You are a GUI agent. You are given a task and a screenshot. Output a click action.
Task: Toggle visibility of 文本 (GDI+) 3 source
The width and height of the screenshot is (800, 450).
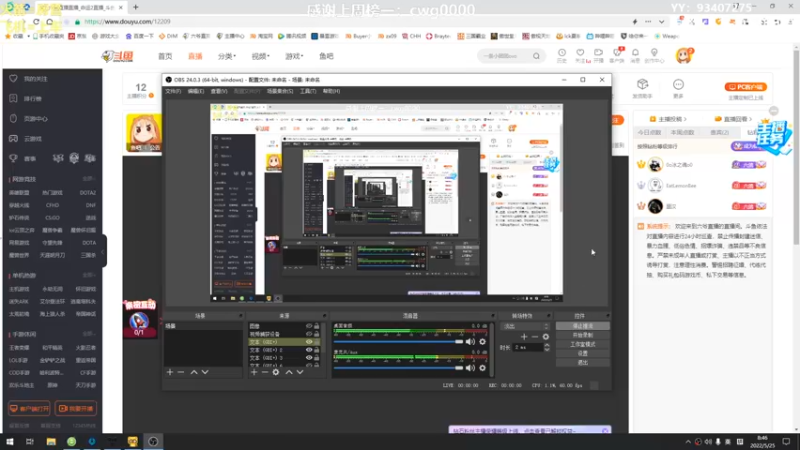point(309,358)
